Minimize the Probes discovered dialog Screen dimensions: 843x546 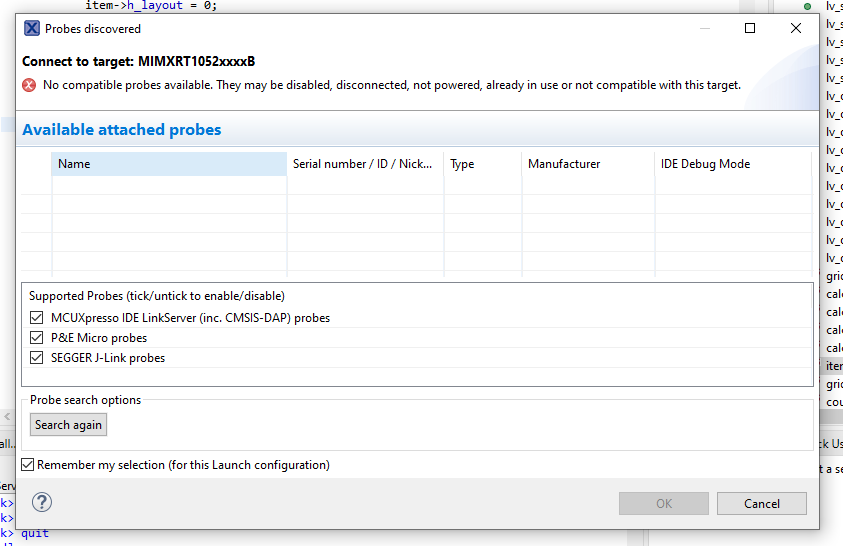(704, 29)
